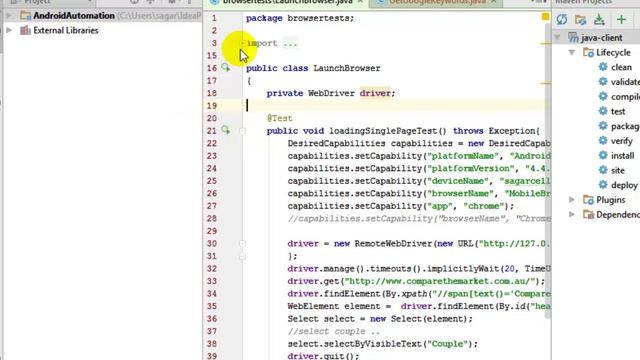
Task: Select java-client label in Maven panel
Action: (x=602, y=38)
